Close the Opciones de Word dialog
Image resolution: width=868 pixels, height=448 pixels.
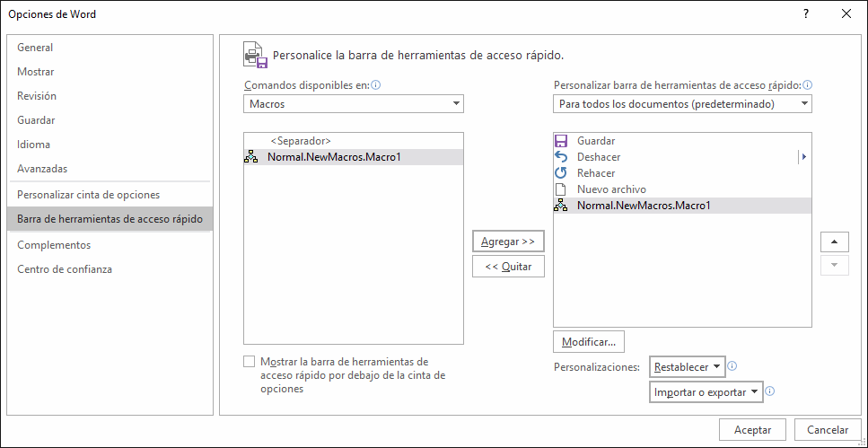tap(846, 14)
